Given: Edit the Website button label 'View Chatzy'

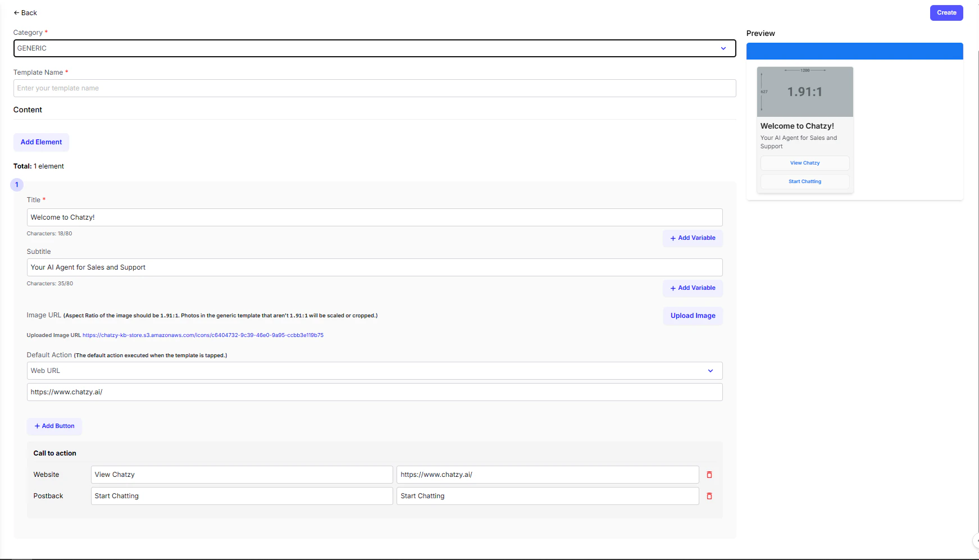Looking at the screenshot, I should pos(242,475).
